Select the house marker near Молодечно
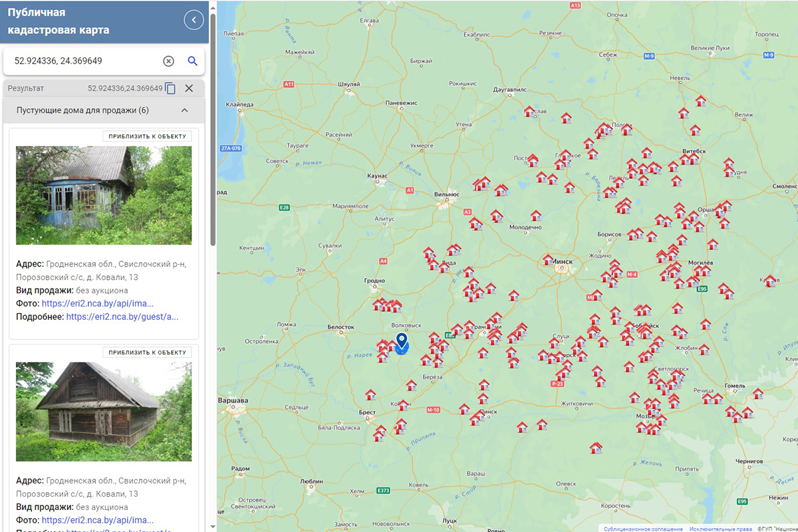Screen dimensions: 798x532 [535, 216]
